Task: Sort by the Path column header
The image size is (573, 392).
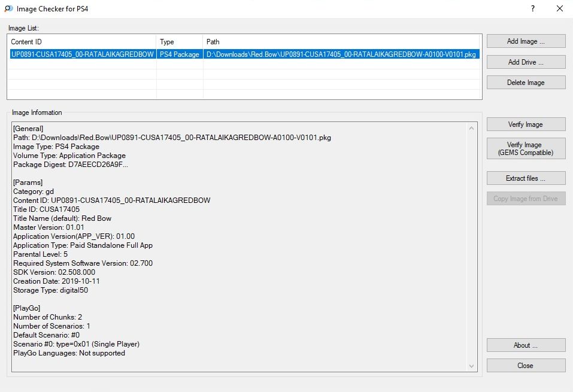Action: point(342,42)
